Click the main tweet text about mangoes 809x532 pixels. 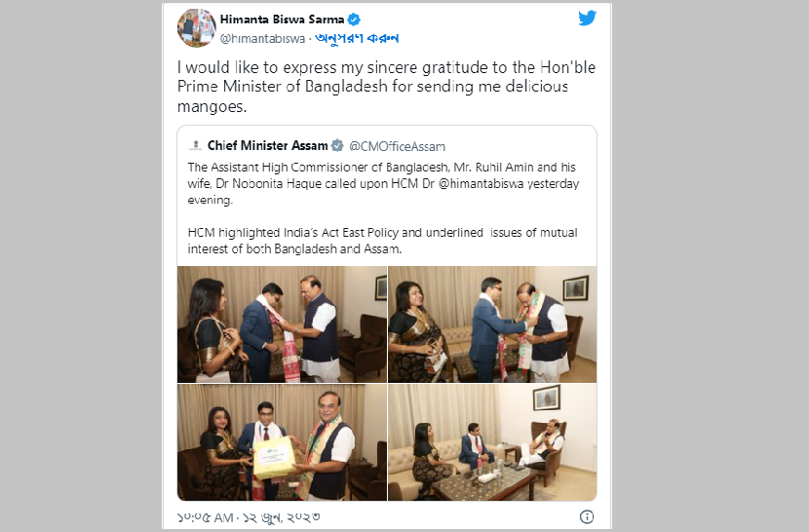tap(386, 87)
